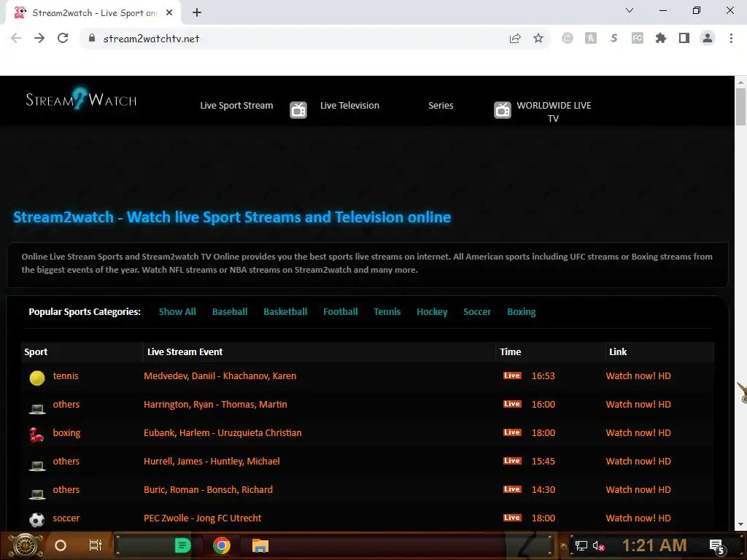Go back to the previous page

coord(16,38)
